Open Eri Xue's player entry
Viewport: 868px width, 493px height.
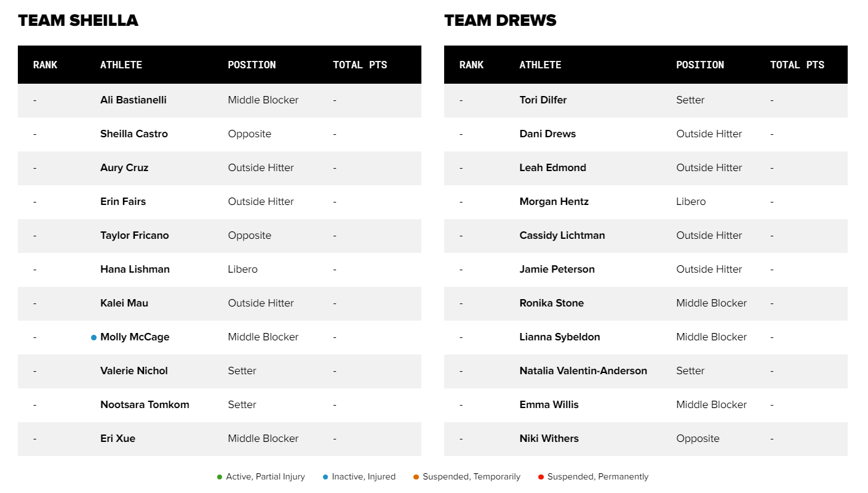117,438
